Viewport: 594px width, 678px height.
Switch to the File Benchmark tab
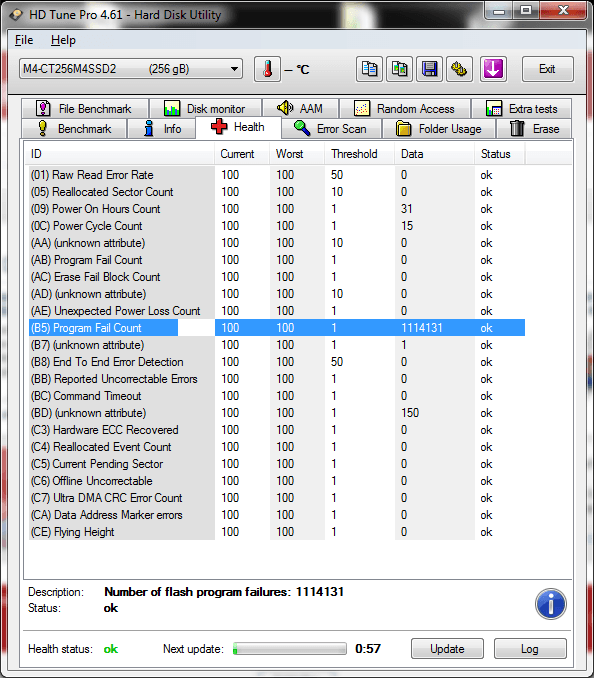(85, 108)
